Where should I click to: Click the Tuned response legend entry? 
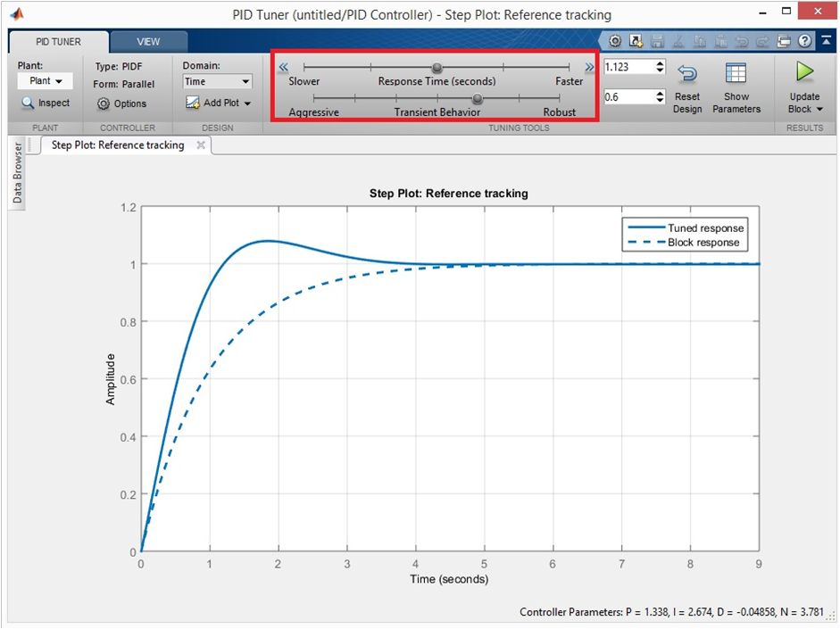pyautogui.click(x=686, y=228)
